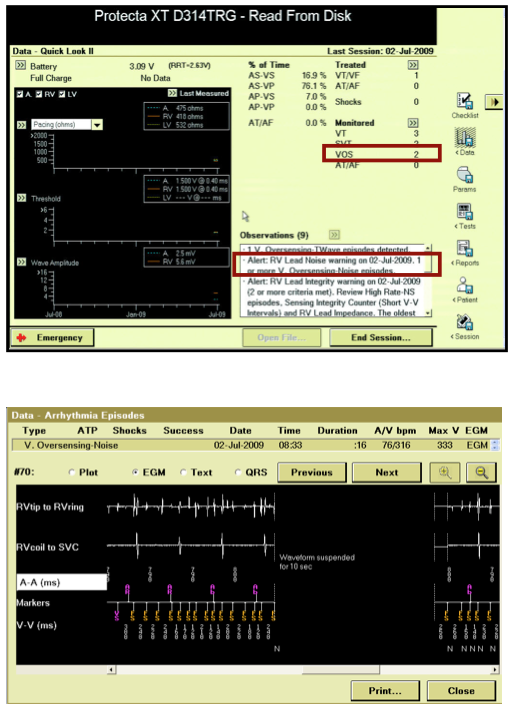512x711 pixels.
Task: Open the Pacing (ohms) dropdown
Action: coord(98,125)
